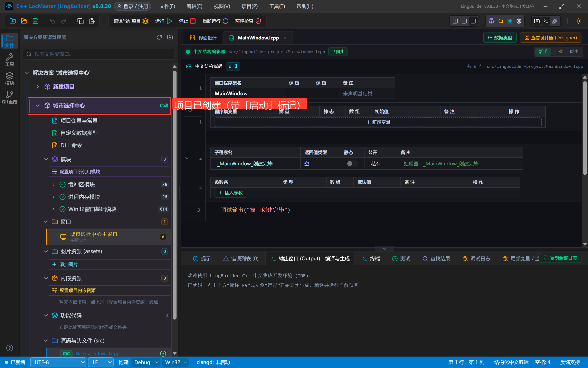588x368 pixels.
Task: Click the paste clipboard icon
Action: coord(92,21)
